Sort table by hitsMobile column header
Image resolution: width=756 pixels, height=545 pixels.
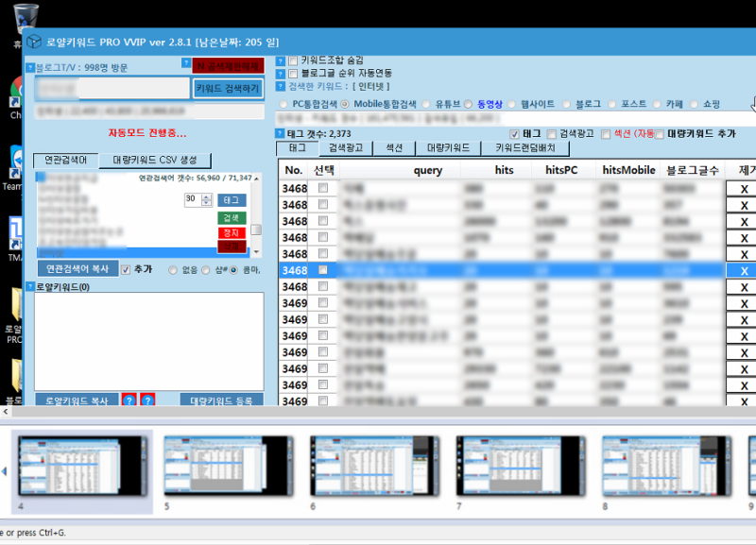(628, 170)
